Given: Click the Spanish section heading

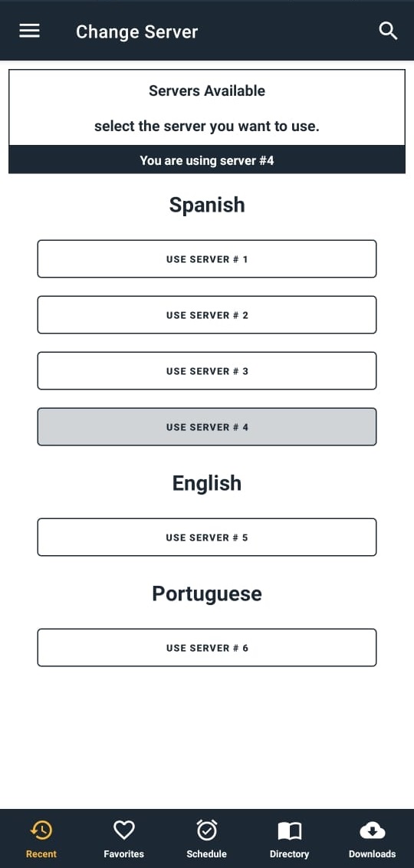Looking at the screenshot, I should [x=207, y=205].
